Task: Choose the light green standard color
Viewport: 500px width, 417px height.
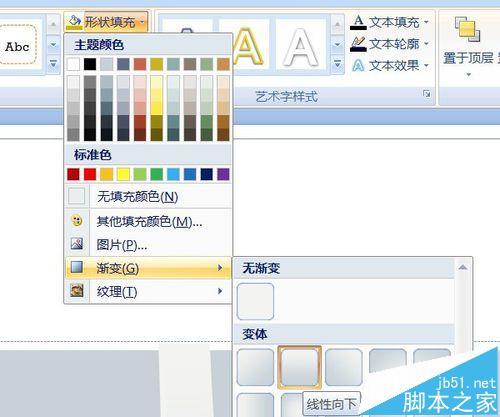Action: [x=140, y=174]
